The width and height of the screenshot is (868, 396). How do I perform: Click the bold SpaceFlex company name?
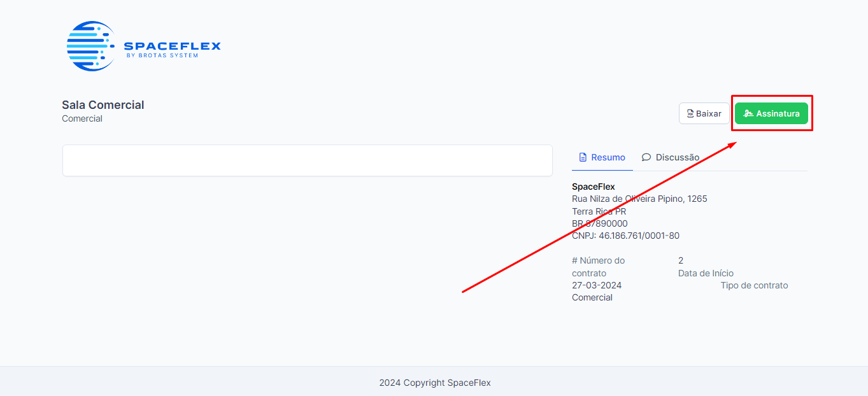(594, 187)
